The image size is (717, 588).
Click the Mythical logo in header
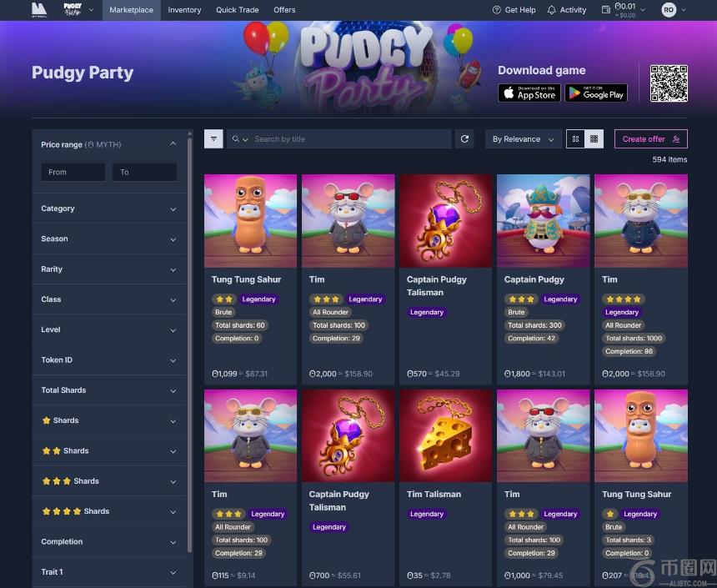click(39, 10)
